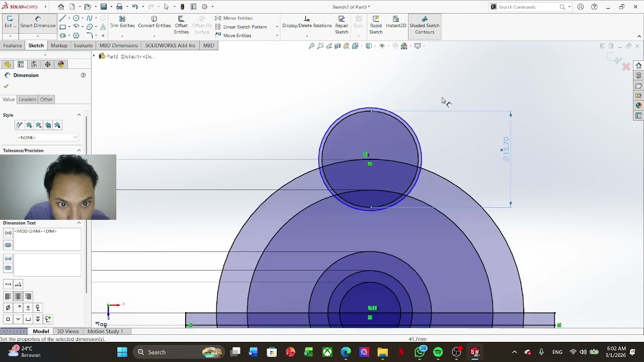644x362 pixels.
Task: Open the SOLIDWORKS Add-Ins tab
Action: tap(170, 45)
